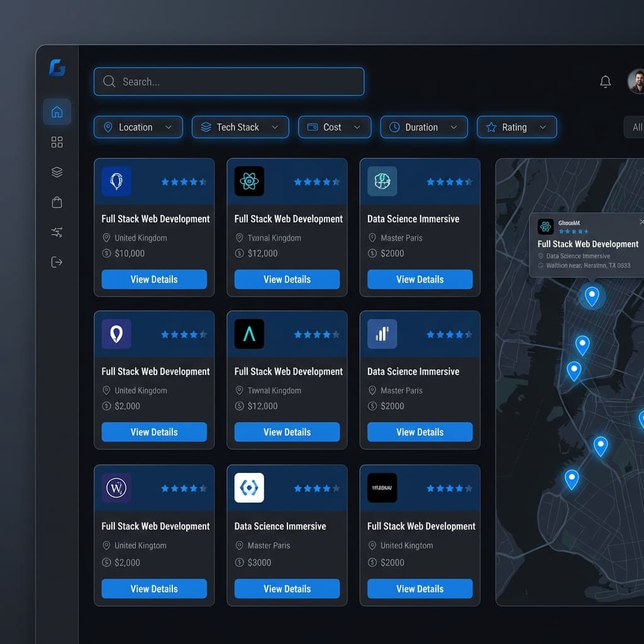The image size is (644, 644).
Task: Click the WordPress icon on the bottom-left card
Action: click(x=116, y=488)
